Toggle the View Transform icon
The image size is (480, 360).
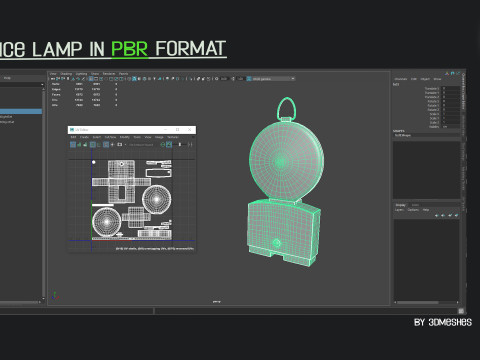(249, 79)
